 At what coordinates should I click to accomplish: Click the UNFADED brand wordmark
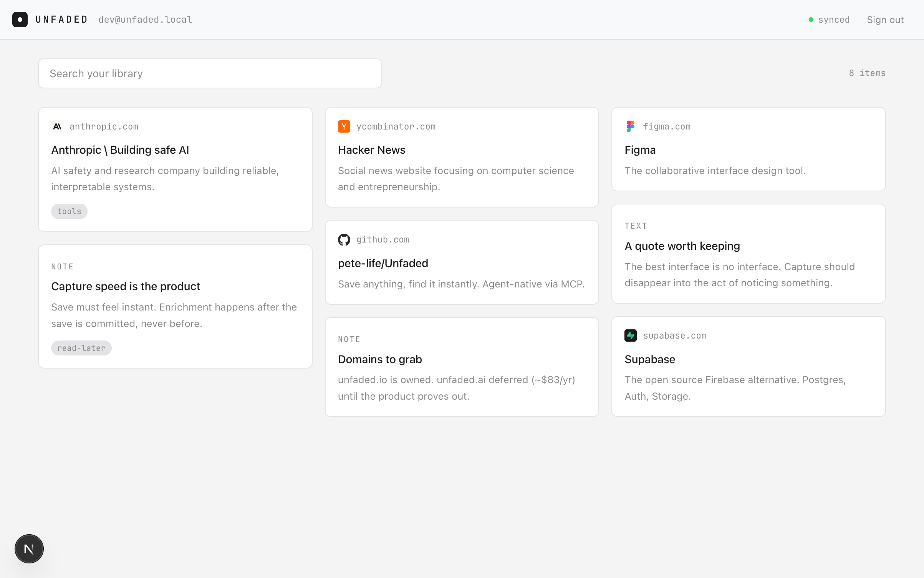(62, 20)
